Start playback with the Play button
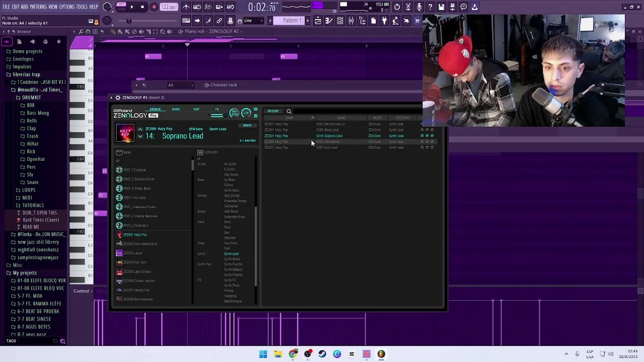 pos(132,7)
